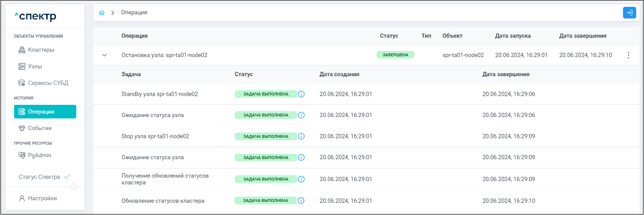Open the three-dot menu for spr-ta01-node02 operation
The height and width of the screenshot is (215, 644).
coord(628,55)
